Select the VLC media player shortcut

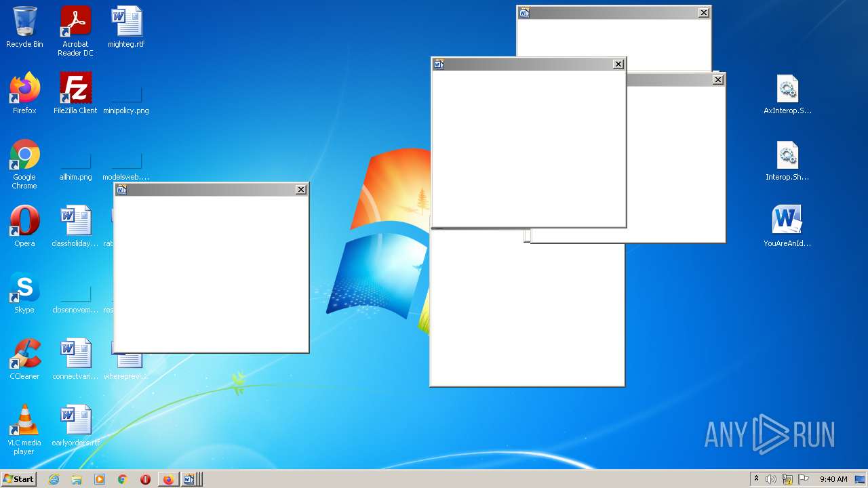[x=24, y=430]
